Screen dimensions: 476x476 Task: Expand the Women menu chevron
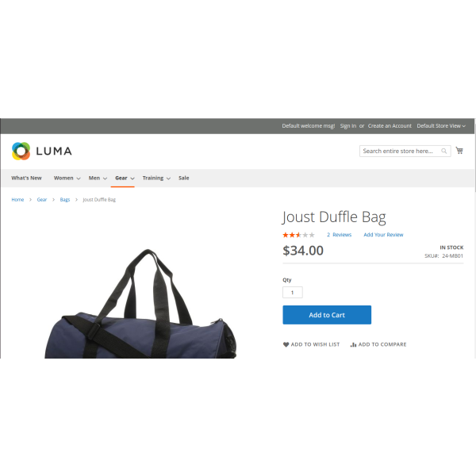tap(79, 178)
